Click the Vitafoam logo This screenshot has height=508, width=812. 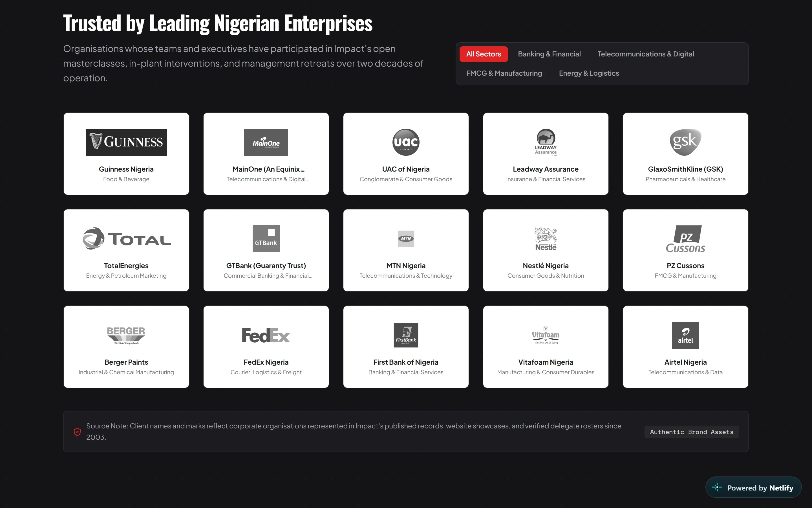(x=546, y=335)
